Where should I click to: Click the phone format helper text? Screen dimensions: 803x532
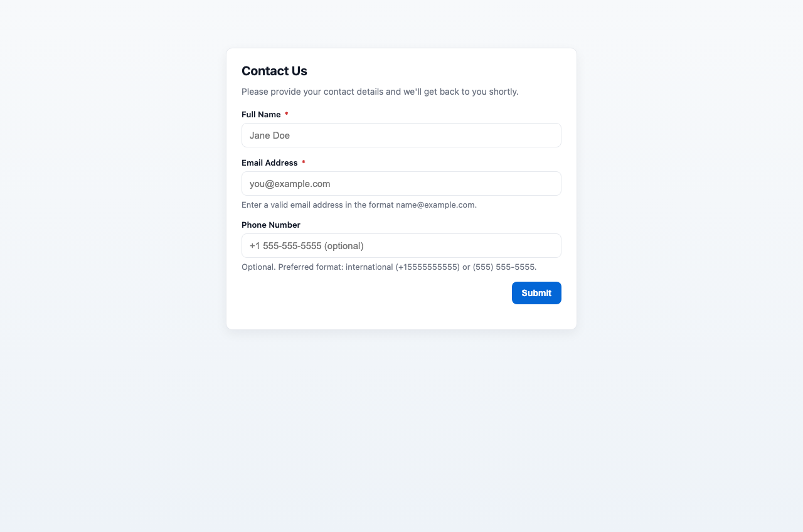(x=389, y=267)
